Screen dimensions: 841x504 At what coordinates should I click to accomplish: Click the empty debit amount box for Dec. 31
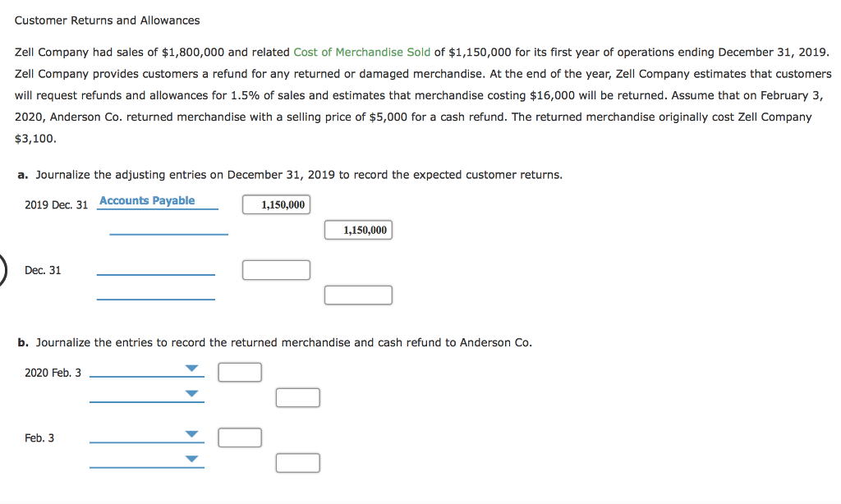point(276,269)
